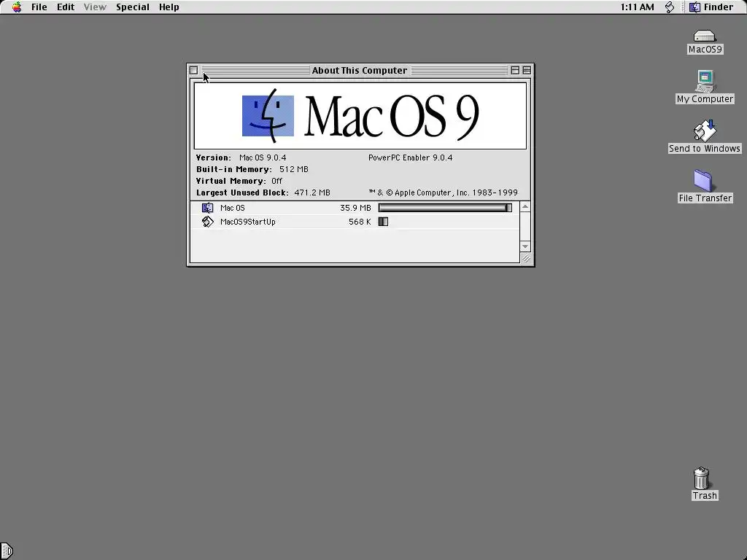Click the 568 K value

click(x=360, y=222)
